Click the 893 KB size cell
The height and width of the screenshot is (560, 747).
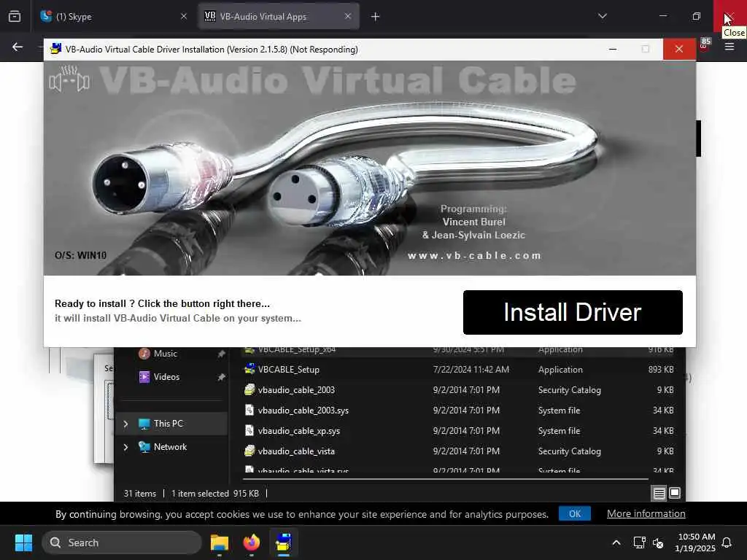tap(661, 370)
